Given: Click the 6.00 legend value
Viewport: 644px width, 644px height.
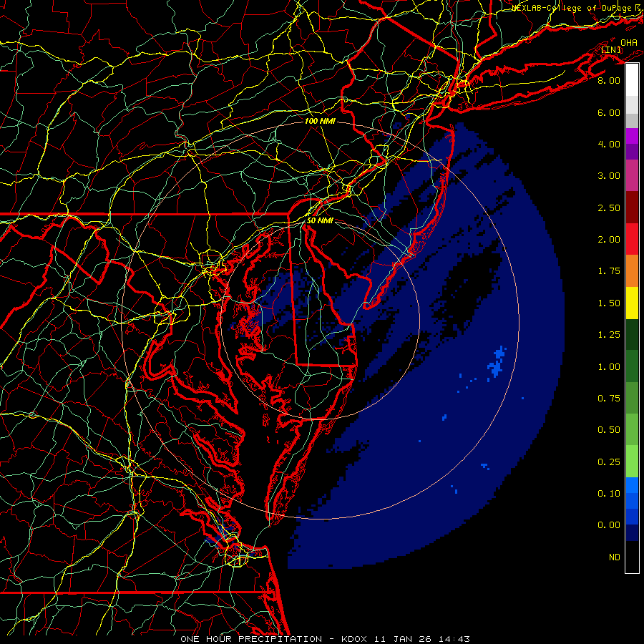Looking at the screenshot, I should [x=609, y=112].
